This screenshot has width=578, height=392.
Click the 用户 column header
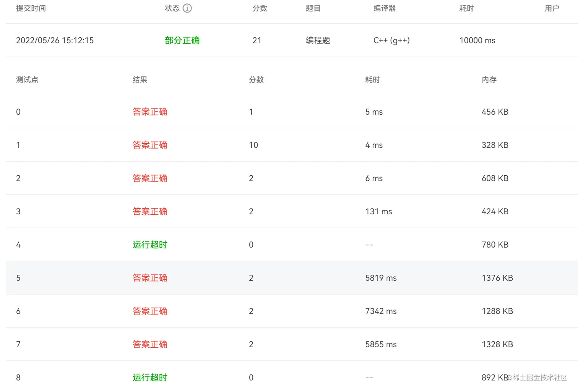click(x=552, y=8)
